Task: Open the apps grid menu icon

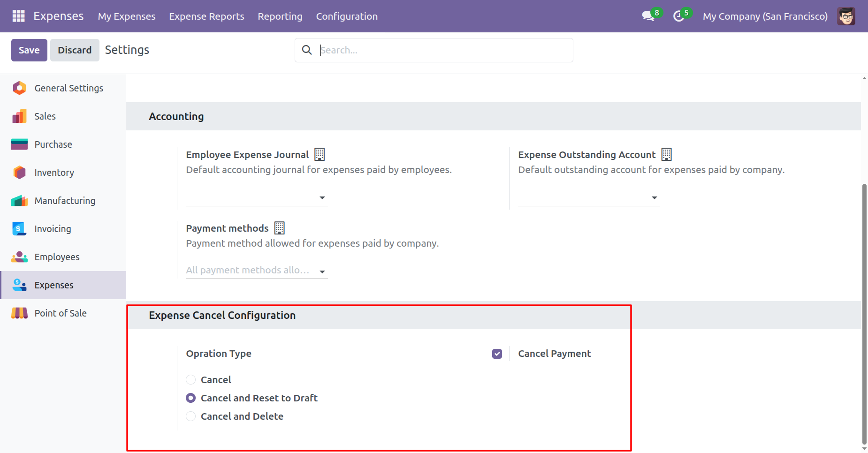Action: (x=18, y=16)
